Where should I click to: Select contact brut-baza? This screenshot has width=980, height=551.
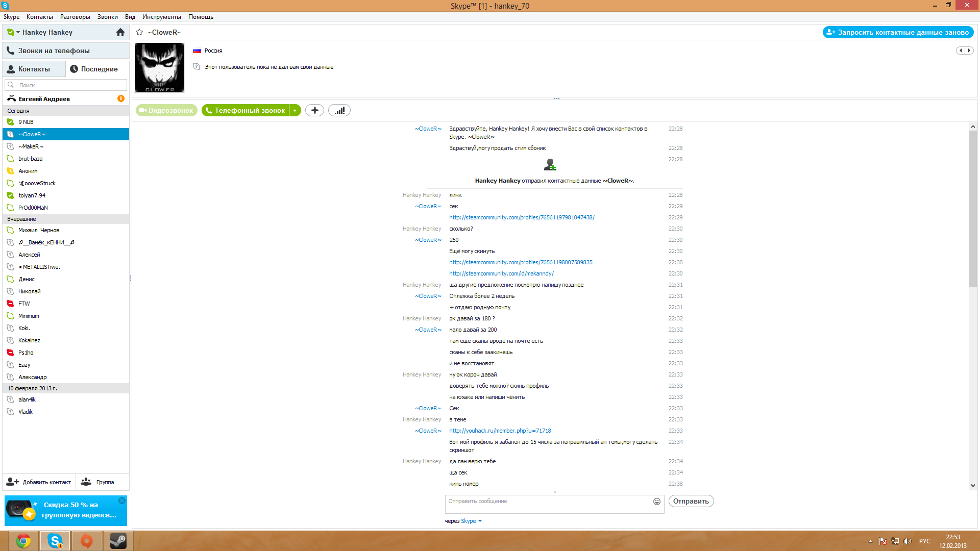[x=66, y=159]
